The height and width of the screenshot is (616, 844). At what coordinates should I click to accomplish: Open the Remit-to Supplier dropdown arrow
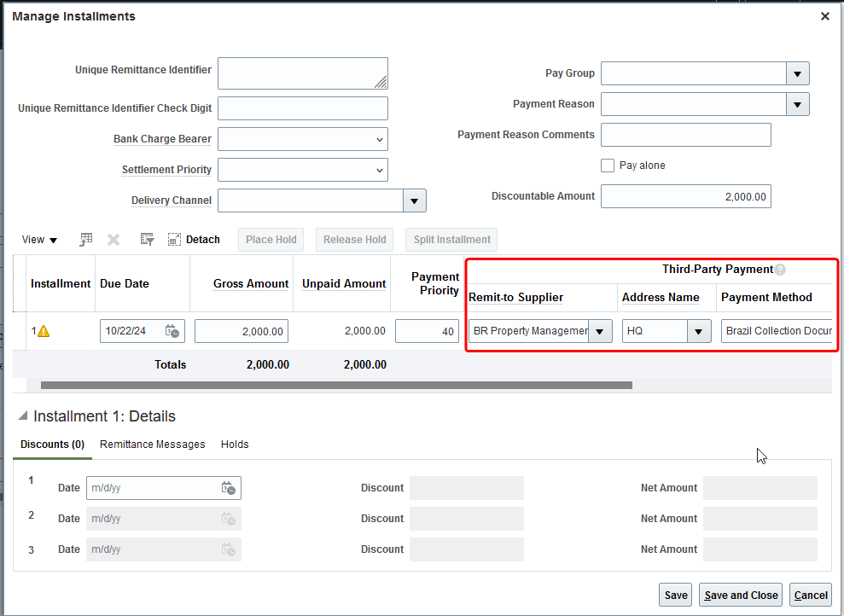[600, 331]
